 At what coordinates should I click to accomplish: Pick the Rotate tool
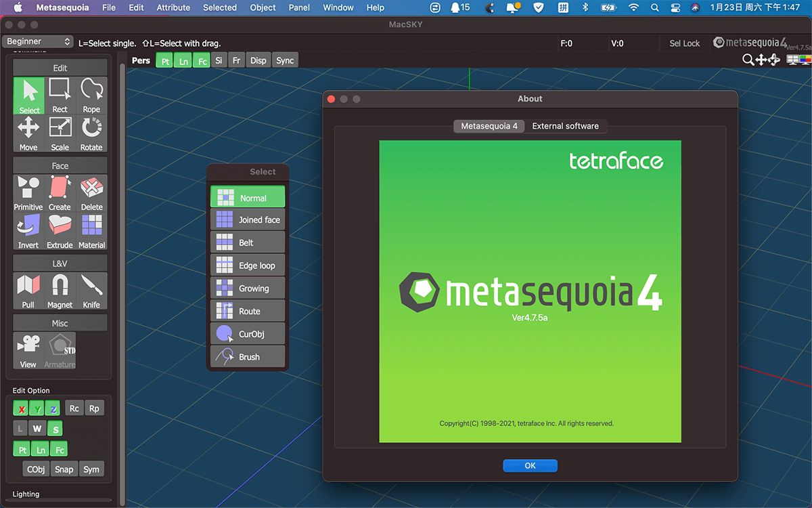tap(91, 133)
